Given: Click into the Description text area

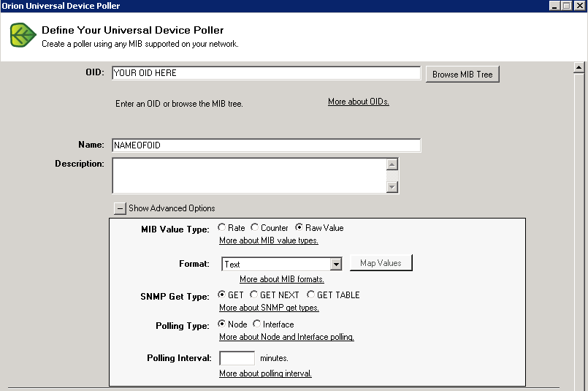Looking at the screenshot, I should pyautogui.click(x=249, y=175).
